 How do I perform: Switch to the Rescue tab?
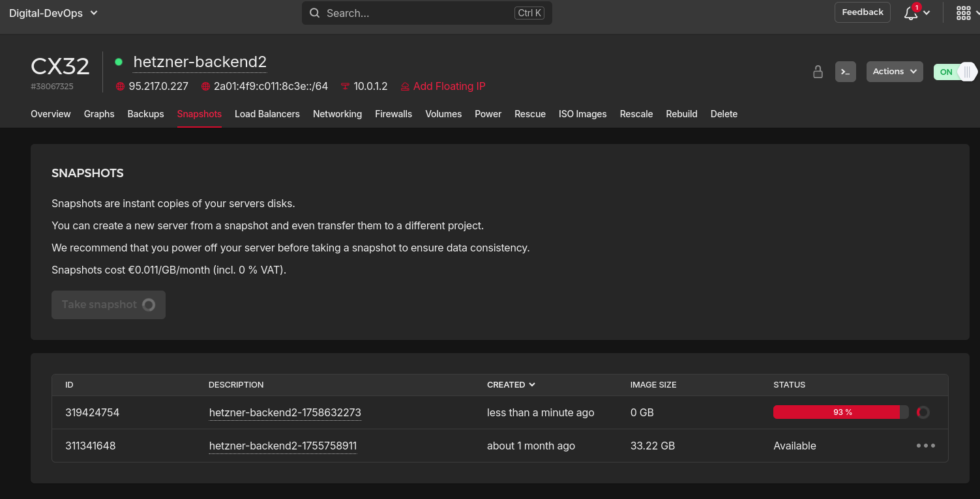[530, 114]
